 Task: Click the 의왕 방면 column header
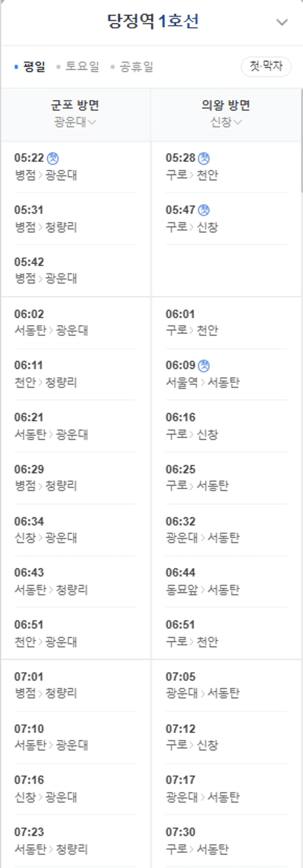226,105
